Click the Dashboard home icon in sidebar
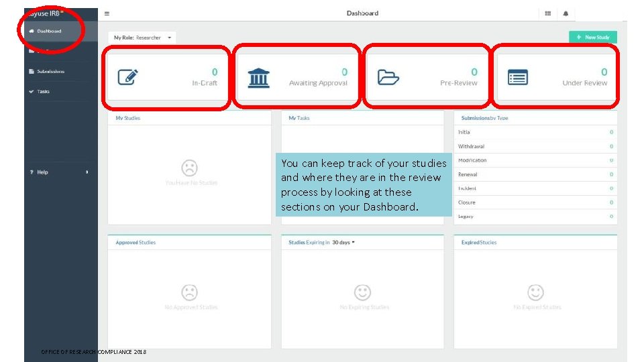Image resolution: width=644 pixels, height=362 pixels. pos(32,32)
